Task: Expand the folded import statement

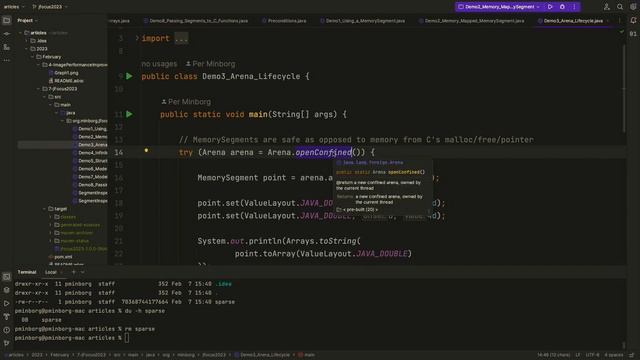Action: point(137,38)
